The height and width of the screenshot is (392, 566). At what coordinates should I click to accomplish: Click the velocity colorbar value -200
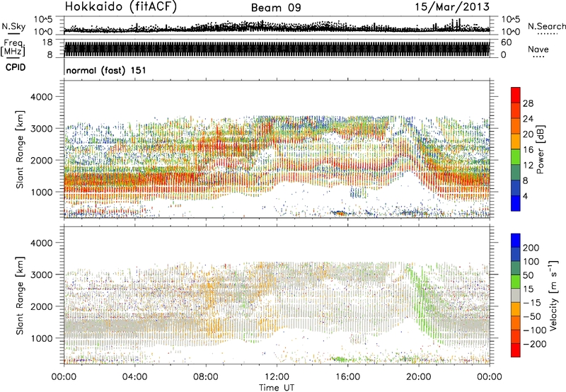click(534, 344)
